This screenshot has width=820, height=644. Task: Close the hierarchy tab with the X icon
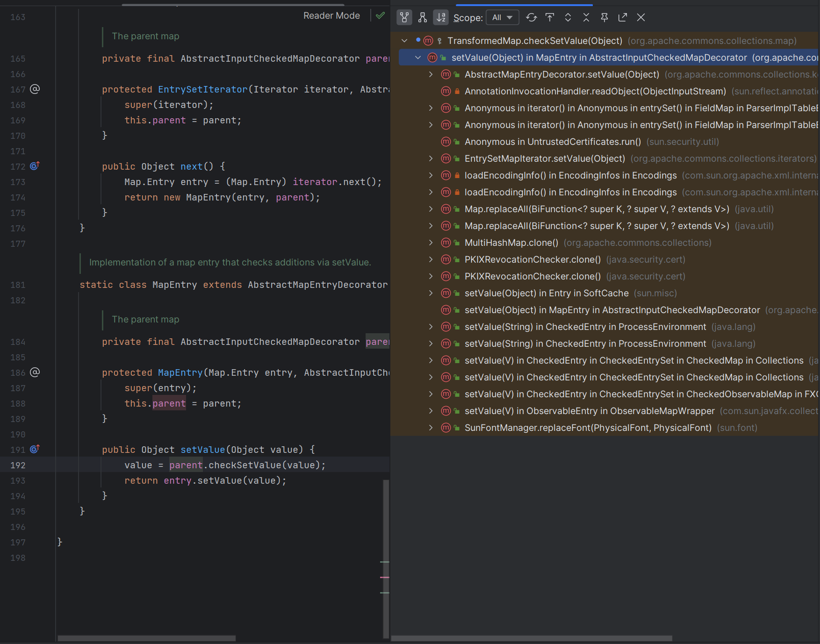(x=641, y=17)
